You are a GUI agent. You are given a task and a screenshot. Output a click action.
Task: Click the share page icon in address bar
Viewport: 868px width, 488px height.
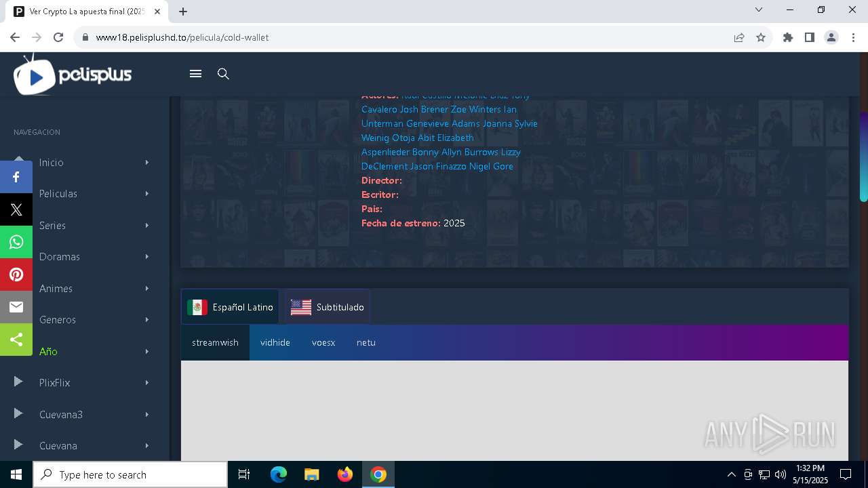pyautogui.click(x=739, y=37)
